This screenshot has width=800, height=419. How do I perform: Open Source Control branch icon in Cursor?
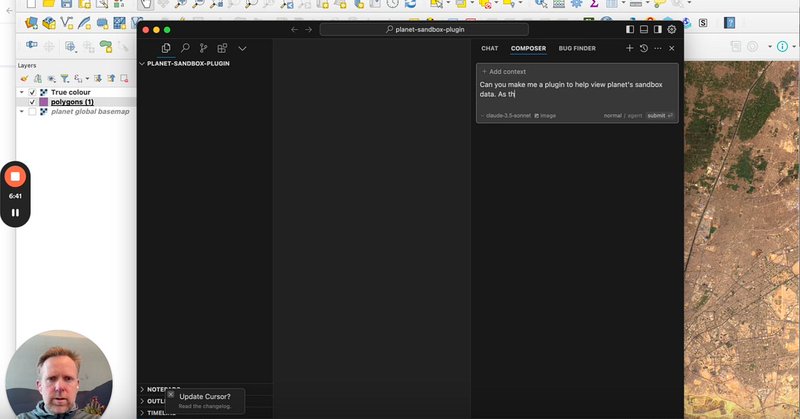pos(204,48)
